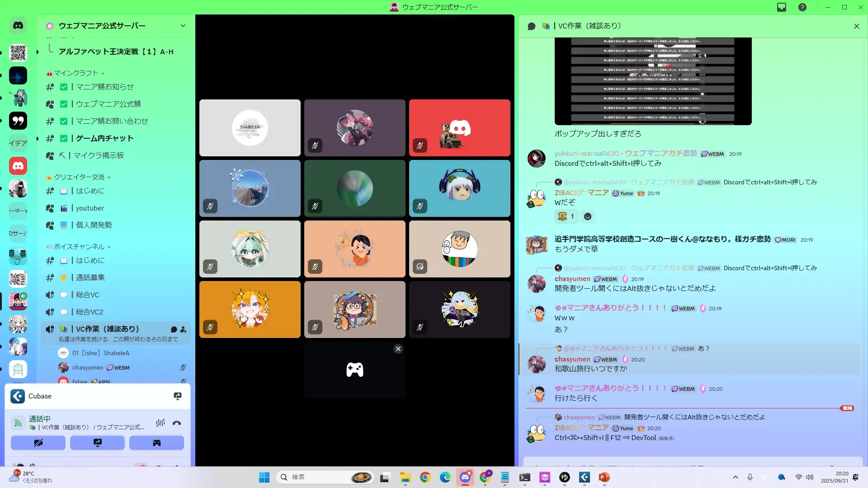This screenshot has height=488, width=868.
Task: Open chat bubble in VC作業 channel row
Action: point(174,329)
